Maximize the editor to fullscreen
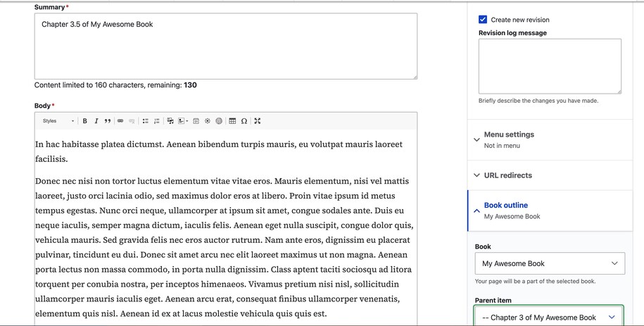This screenshot has width=644, height=326. click(258, 121)
